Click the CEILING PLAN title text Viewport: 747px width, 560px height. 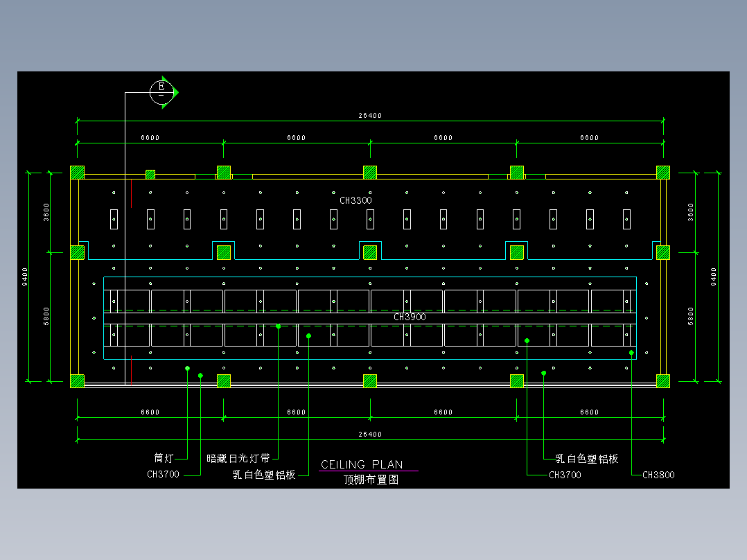click(362, 464)
